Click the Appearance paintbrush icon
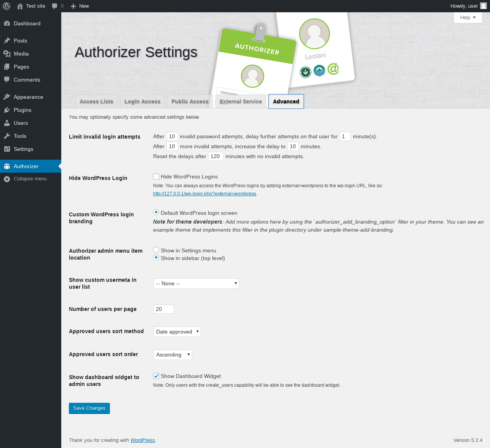 [x=7, y=97]
